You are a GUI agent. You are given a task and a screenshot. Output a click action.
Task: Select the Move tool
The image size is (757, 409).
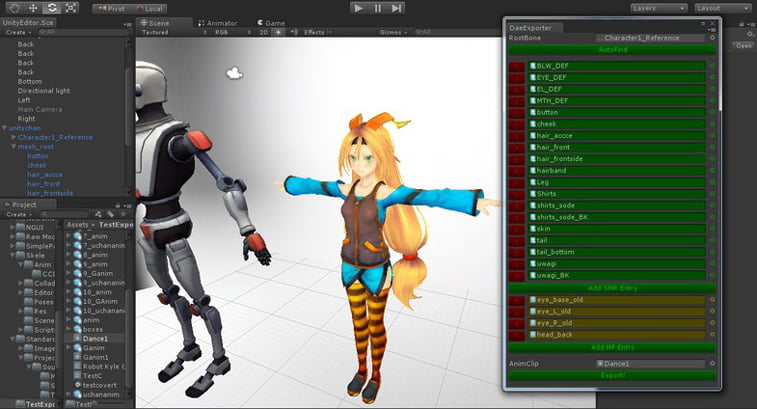pos(33,8)
